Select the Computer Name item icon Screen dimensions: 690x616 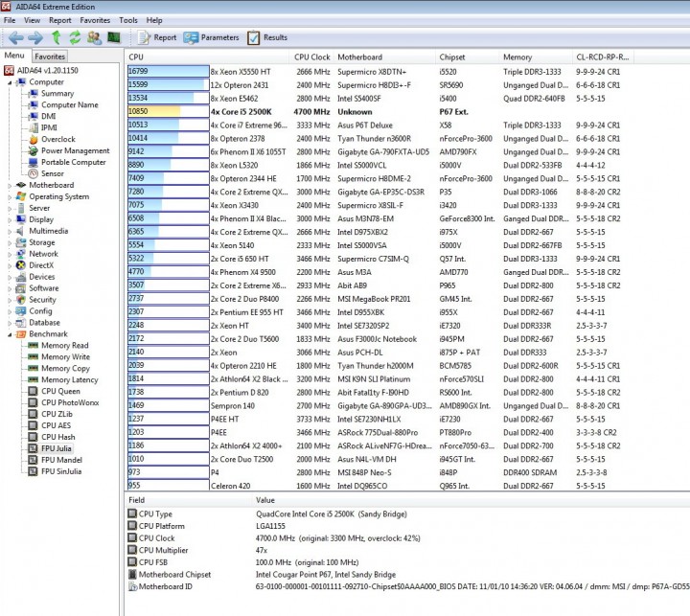33,104
